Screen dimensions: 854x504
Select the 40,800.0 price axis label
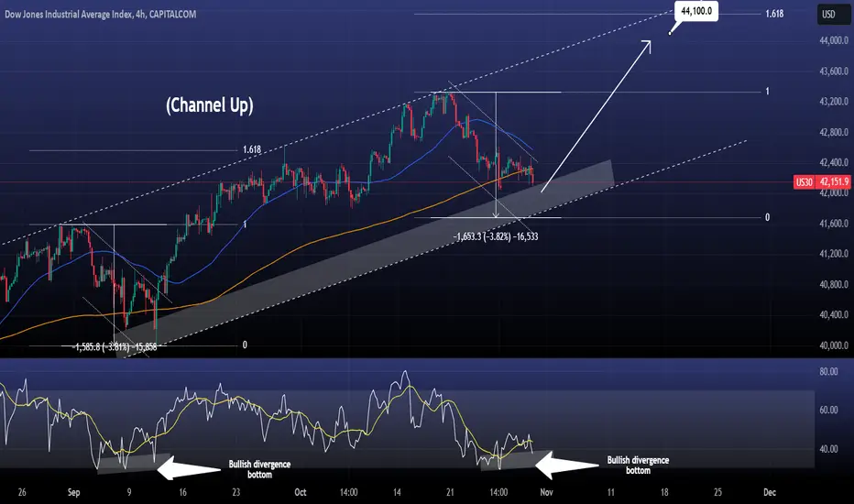click(834, 284)
